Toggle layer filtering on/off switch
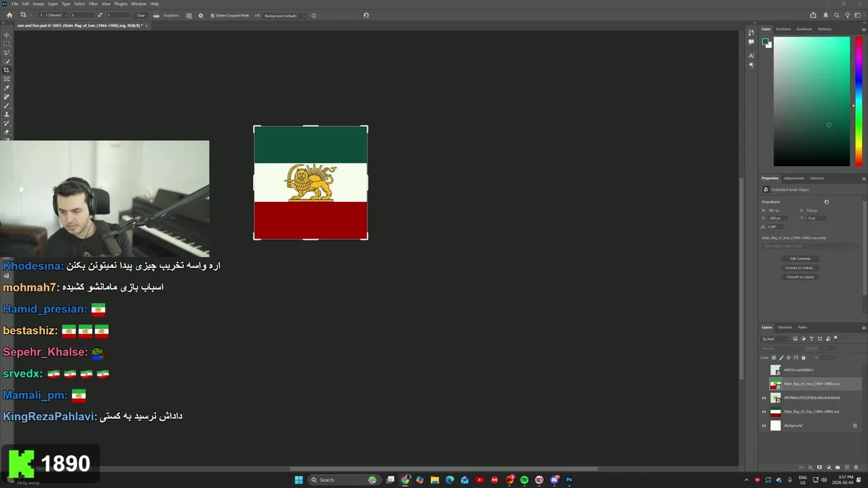 click(835, 338)
